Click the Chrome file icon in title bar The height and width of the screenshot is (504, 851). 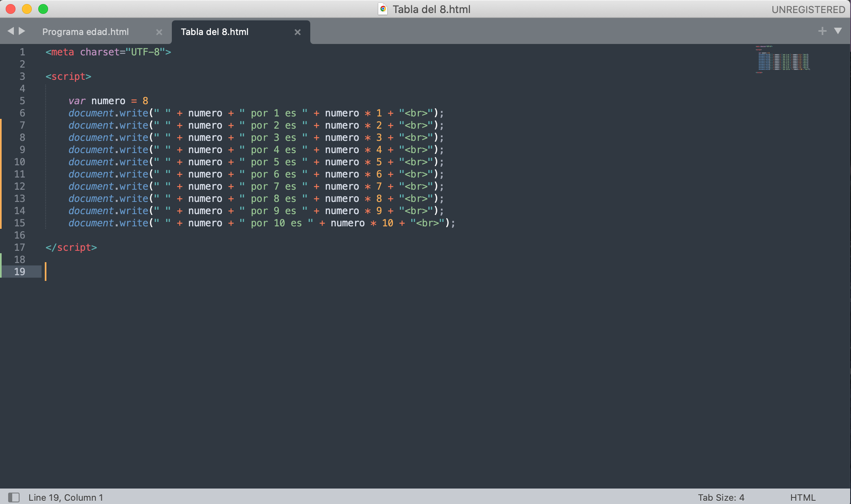(x=383, y=9)
